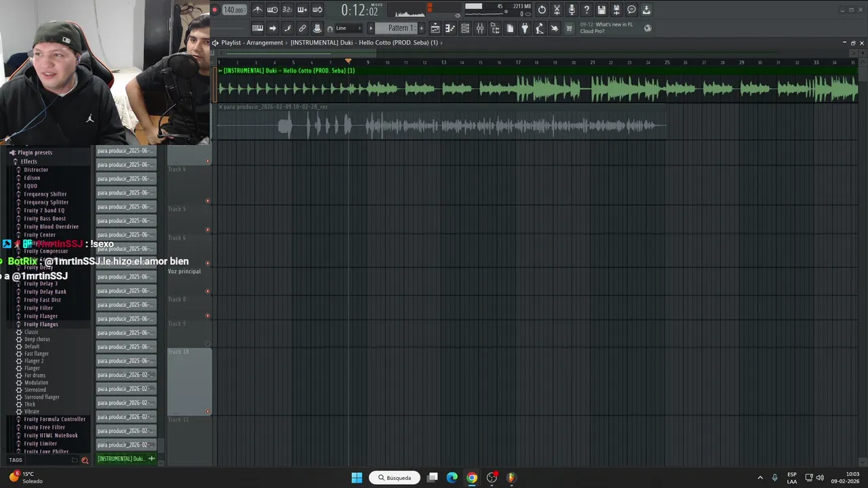Select the Deep chorus preset
This screenshot has height=488, width=868.
[37, 339]
